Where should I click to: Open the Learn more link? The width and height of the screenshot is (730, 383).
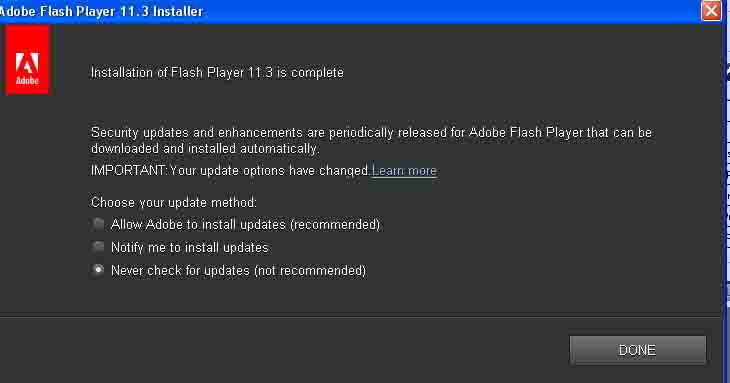pos(404,171)
